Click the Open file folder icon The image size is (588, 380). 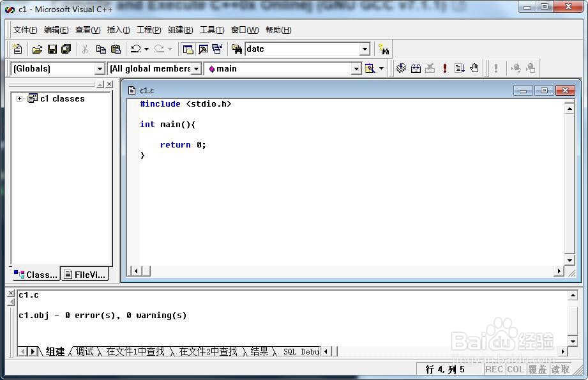point(37,49)
